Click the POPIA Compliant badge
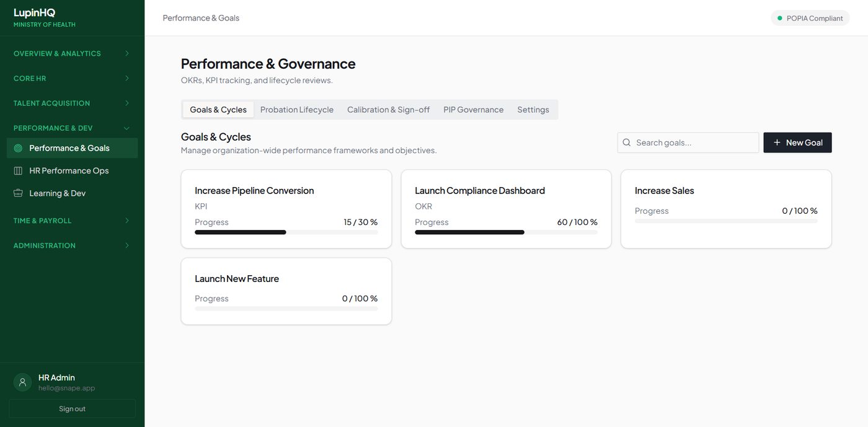Image resolution: width=868 pixels, height=427 pixels. [810, 18]
